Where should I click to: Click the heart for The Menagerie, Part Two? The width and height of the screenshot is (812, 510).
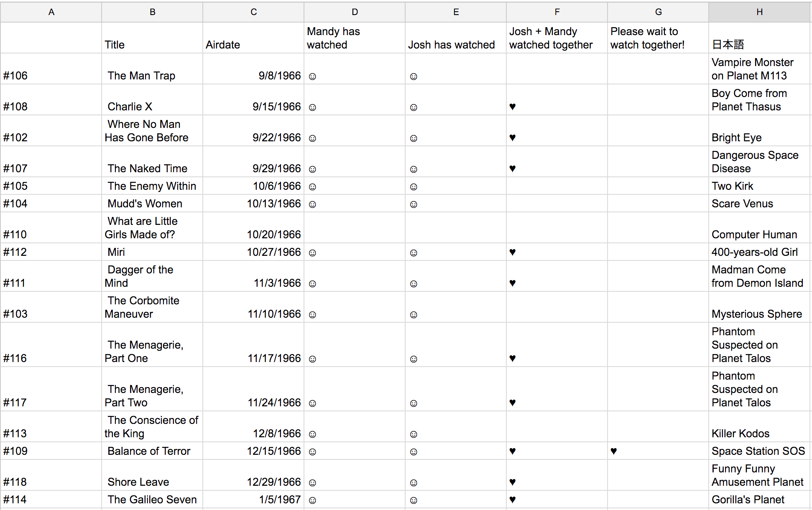pos(513,403)
